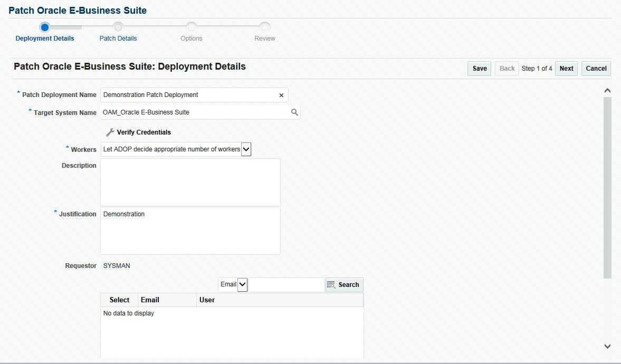
Task: Click the Options step circle
Action: [x=192, y=27]
